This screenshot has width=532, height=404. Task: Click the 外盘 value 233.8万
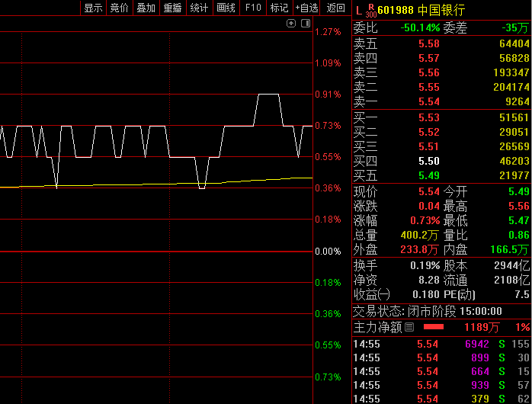[x=419, y=250]
